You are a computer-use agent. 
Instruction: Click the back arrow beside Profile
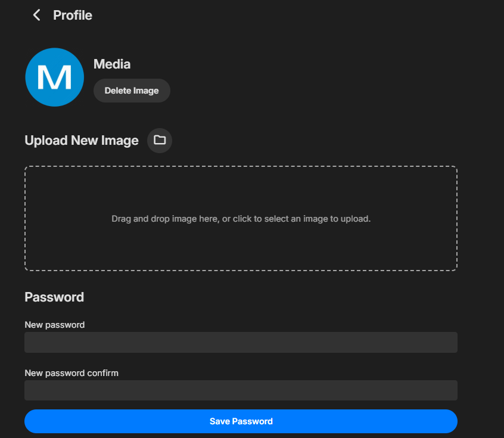pos(36,15)
